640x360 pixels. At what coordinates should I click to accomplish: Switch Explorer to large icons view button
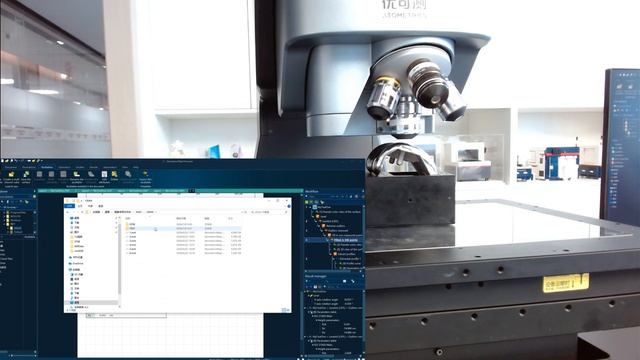click(289, 311)
